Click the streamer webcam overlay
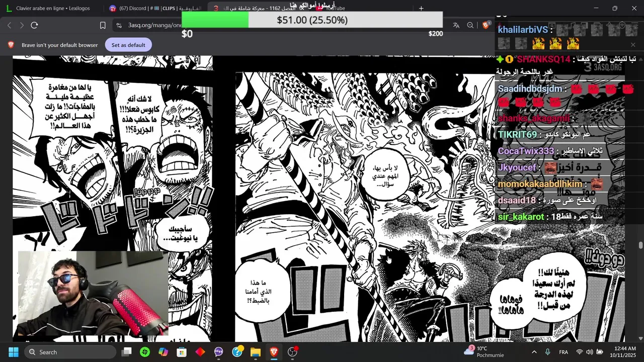This screenshot has height=362, width=644. 93,293
